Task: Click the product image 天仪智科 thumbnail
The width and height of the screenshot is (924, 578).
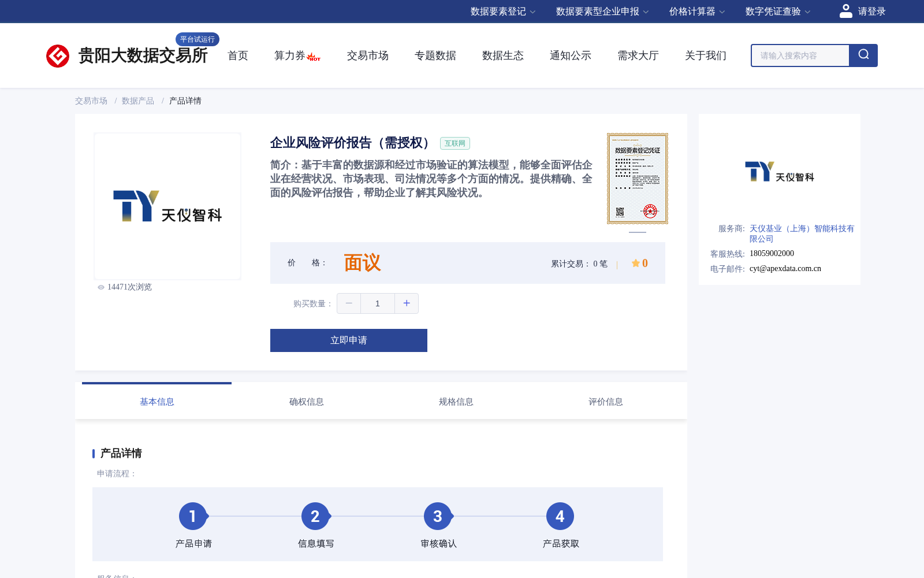Action: pyautogui.click(x=167, y=206)
